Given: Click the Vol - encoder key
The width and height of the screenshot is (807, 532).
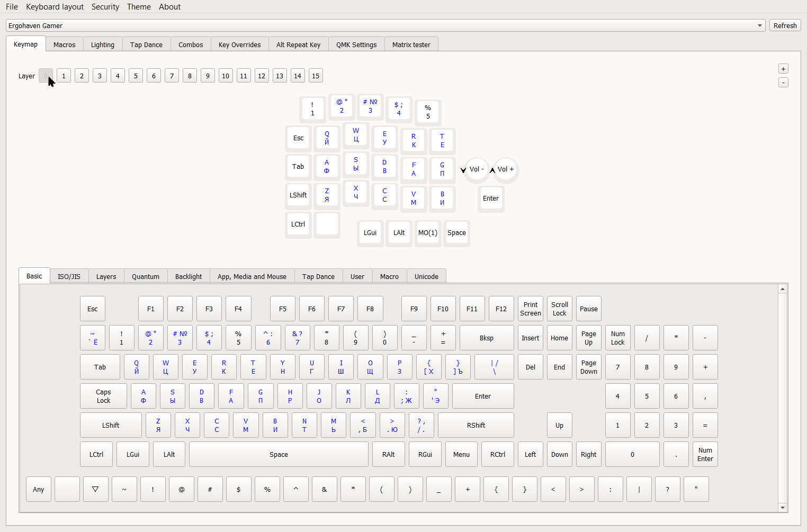Looking at the screenshot, I should (x=477, y=169).
